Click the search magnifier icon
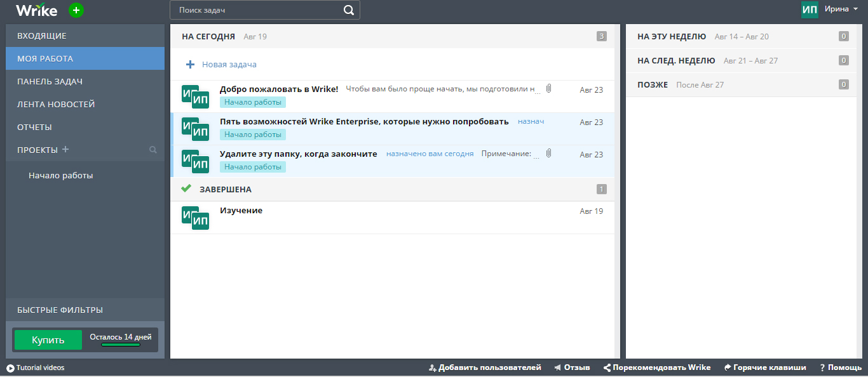Viewport: 868px width, 377px height. pyautogui.click(x=349, y=10)
